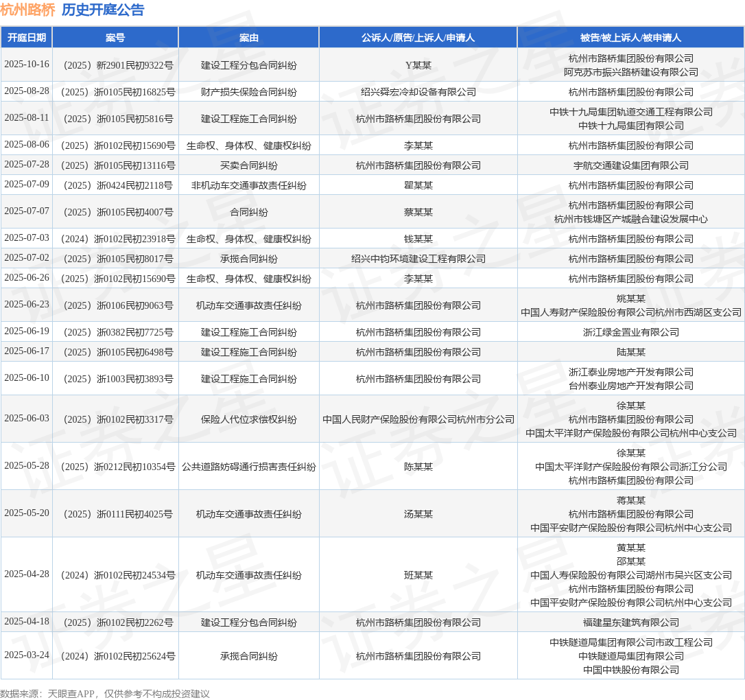Select the 公诉人/原告/上诉人/申请人 column header
The width and height of the screenshot is (745, 700).
[418, 38]
